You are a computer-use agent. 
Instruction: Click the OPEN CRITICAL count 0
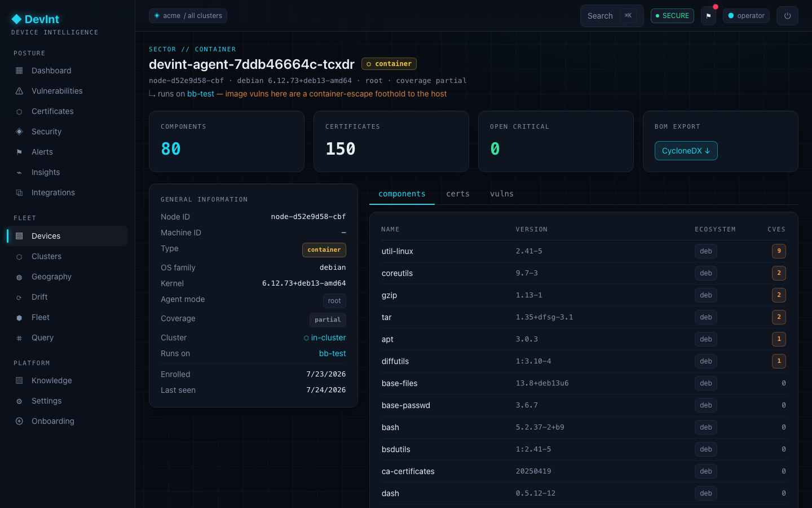pos(495,148)
